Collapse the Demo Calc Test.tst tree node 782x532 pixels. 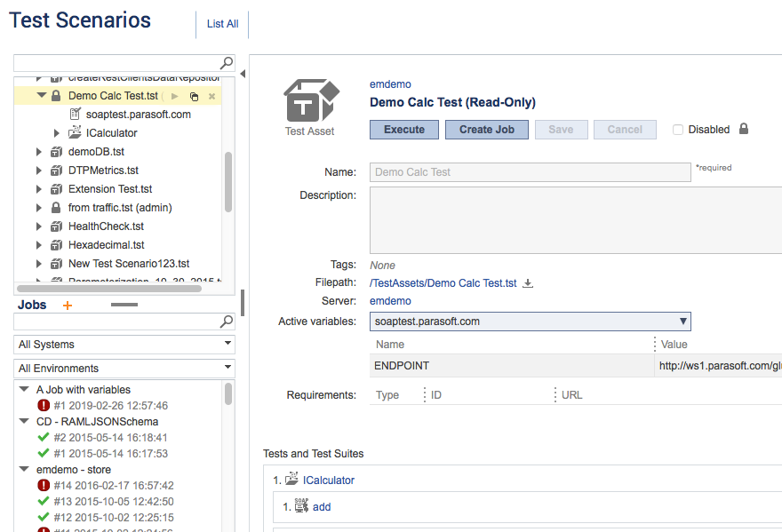click(42, 95)
